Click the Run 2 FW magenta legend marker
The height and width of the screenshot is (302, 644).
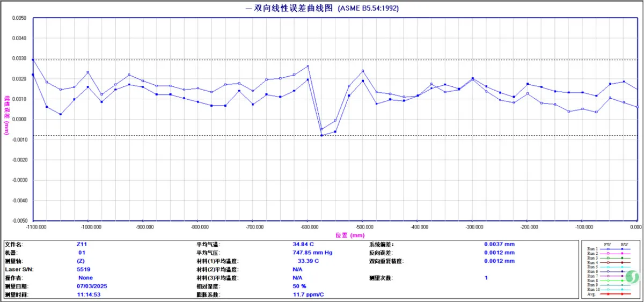tap(608, 254)
